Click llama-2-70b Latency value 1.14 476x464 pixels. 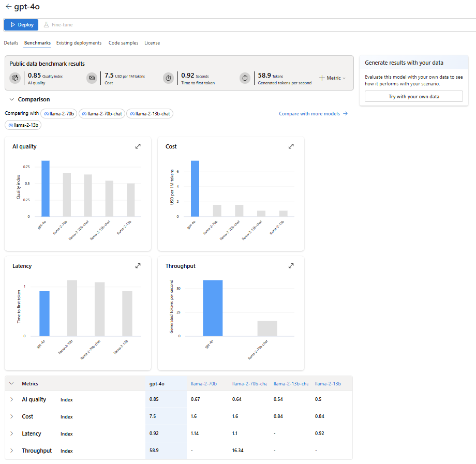pyautogui.click(x=195, y=433)
